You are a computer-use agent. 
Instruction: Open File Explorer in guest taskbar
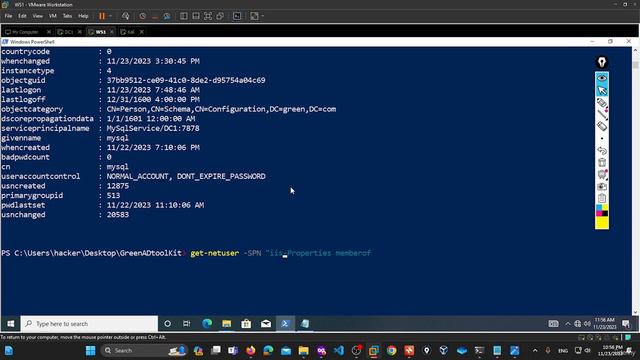[x=227, y=324]
